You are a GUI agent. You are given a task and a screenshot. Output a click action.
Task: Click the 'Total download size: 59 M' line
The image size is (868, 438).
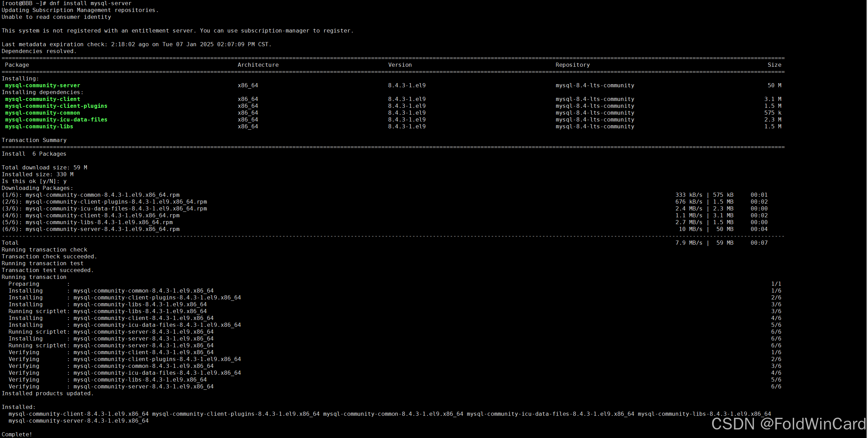click(x=44, y=168)
